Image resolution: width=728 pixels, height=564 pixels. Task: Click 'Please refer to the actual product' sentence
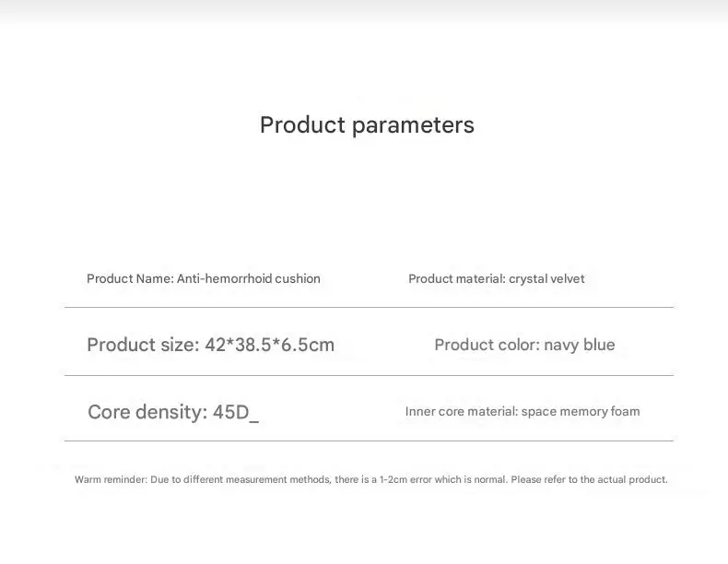tap(589, 479)
